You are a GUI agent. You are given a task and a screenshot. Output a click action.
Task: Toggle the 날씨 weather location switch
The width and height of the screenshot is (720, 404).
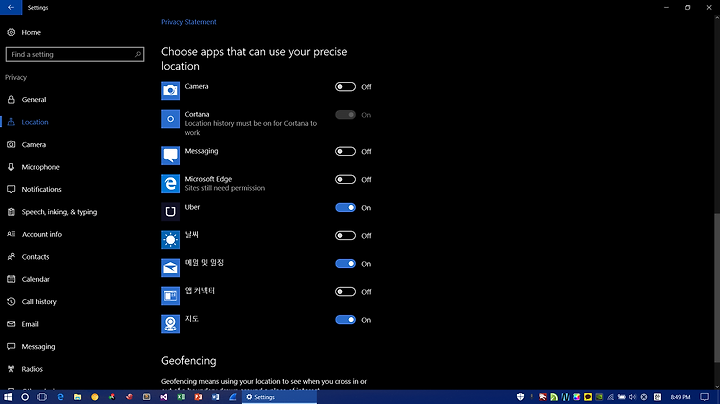pyautogui.click(x=345, y=236)
